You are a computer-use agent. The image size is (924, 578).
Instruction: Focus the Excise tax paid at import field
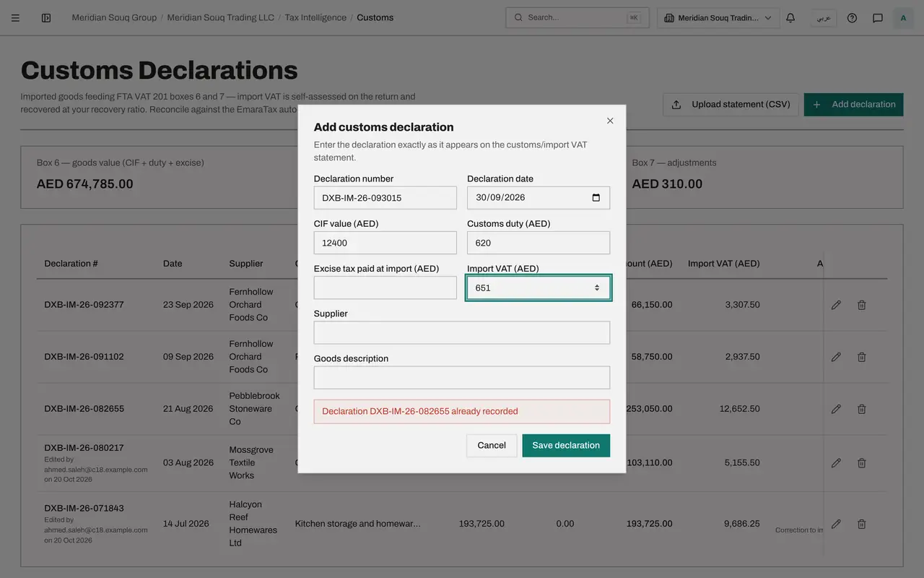pyautogui.click(x=385, y=288)
